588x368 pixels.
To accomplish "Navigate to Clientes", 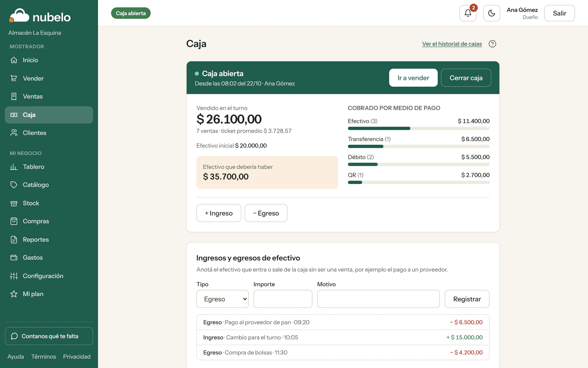I will pos(49,133).
